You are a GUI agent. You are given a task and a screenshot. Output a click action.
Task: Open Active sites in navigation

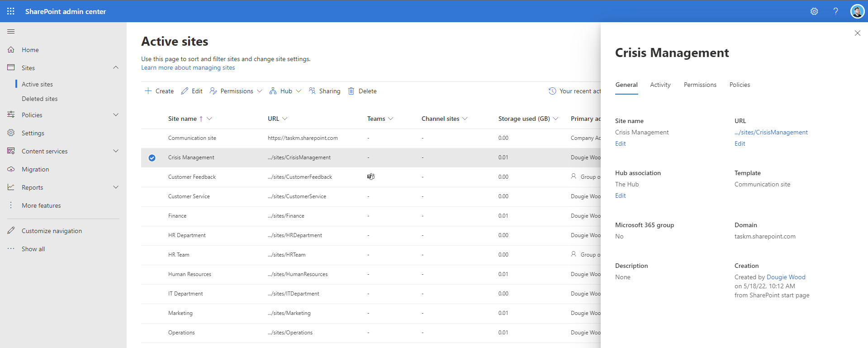click(x=37, y=84)
